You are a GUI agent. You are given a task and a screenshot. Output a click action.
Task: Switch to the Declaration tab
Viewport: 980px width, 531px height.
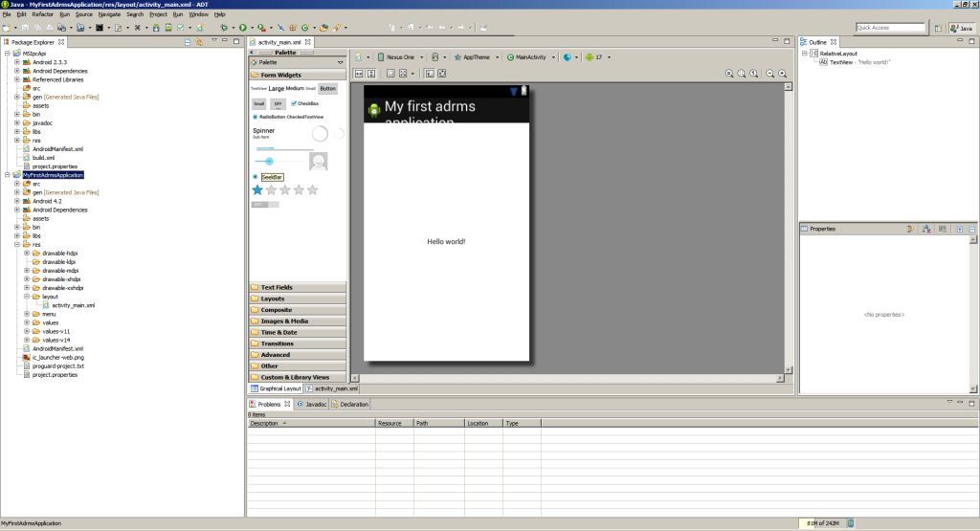coord(350,404)
